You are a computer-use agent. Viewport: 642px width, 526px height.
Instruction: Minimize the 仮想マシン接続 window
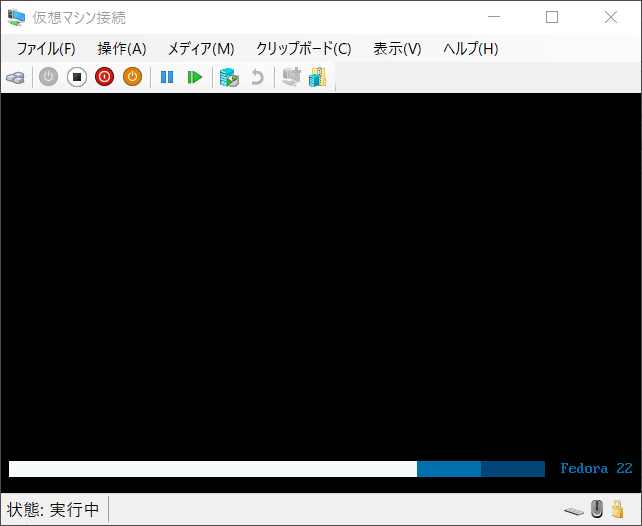click(x=494, y=17)
